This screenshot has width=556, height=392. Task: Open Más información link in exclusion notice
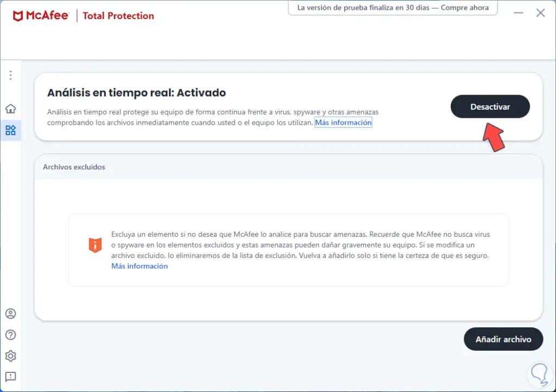[x=140, y=266]
